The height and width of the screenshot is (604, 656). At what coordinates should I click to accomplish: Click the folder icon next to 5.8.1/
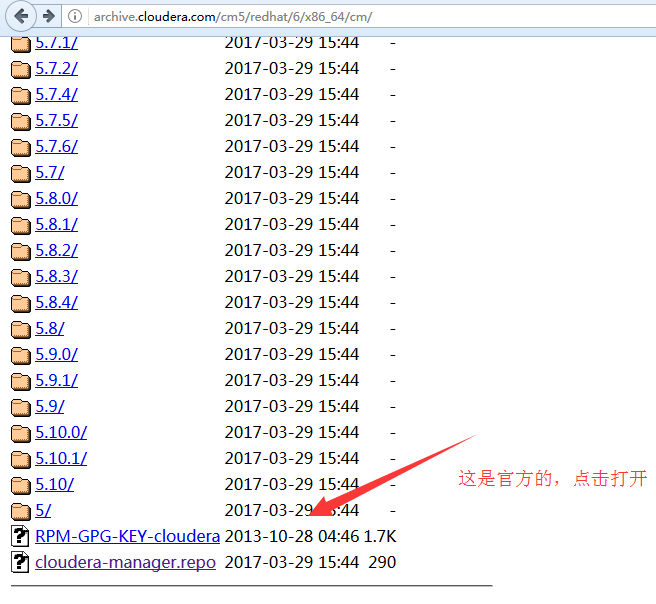click(20, 225)
